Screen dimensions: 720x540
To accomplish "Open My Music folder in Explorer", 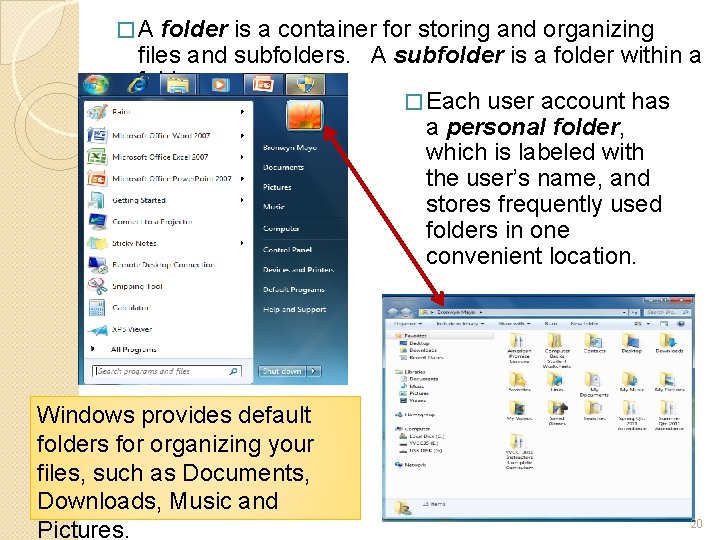I will (631, 382).
